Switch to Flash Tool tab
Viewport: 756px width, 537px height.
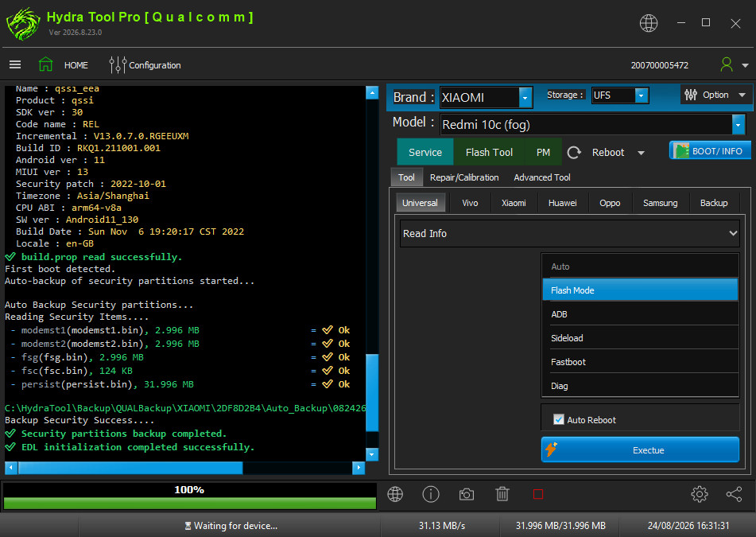pyautogui.click(x=489, y=153)
